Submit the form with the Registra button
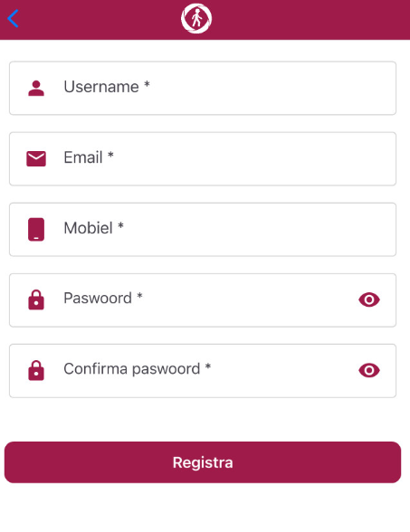 [203, 462]
